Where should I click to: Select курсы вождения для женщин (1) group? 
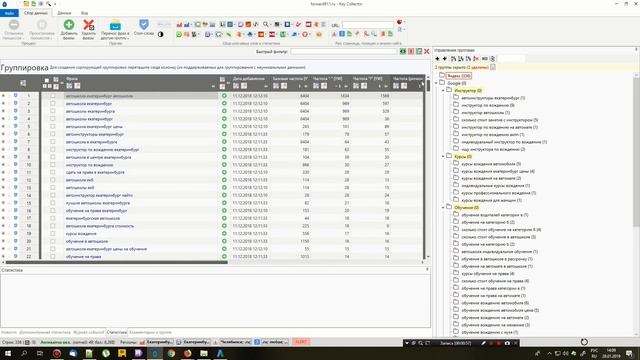pos(491,200)
